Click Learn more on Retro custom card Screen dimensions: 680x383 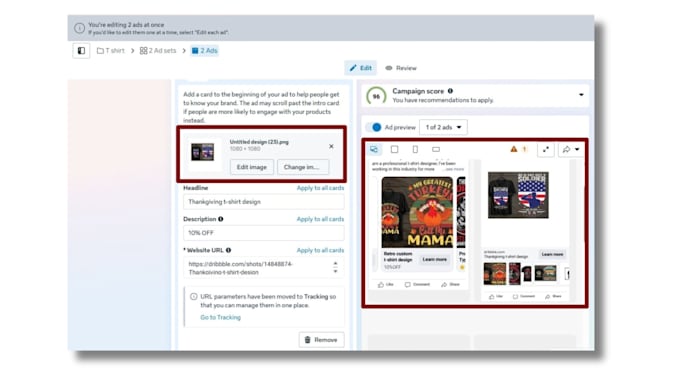(x=435, y=259)
